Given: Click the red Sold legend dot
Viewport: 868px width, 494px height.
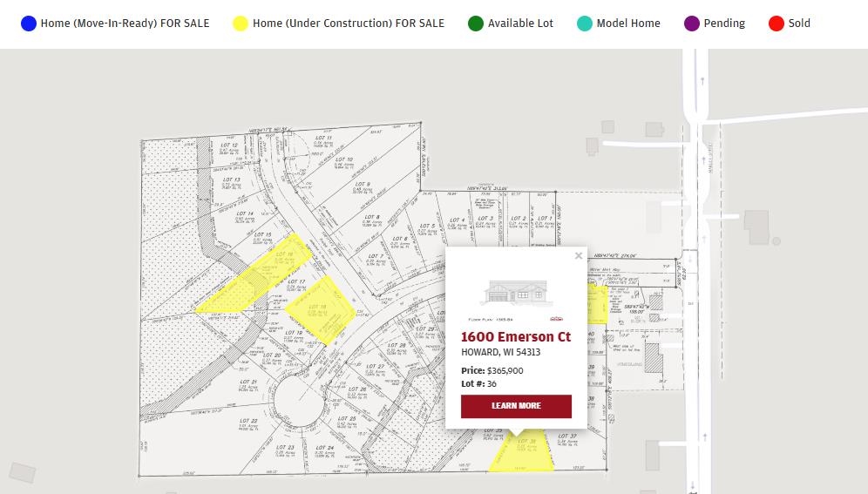Looking at the screenshot, I should click(x=776, y=24).
